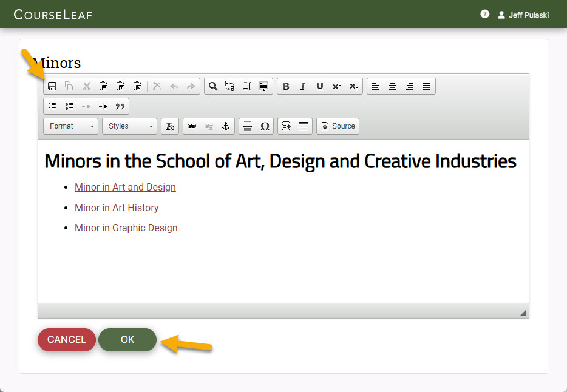
Task: Click the Undo arrow icon
Action: pos(174,86)
